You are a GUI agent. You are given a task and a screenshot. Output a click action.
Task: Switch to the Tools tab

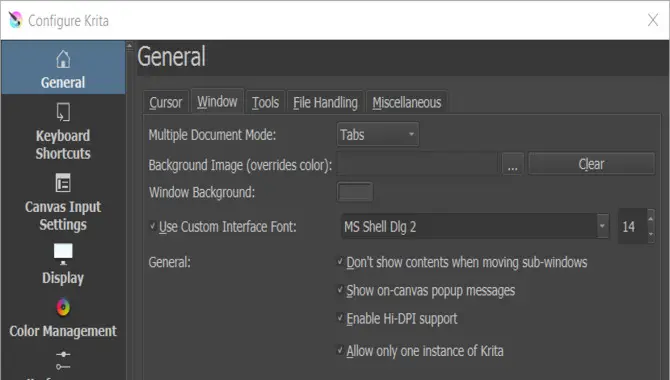[265, 103]
